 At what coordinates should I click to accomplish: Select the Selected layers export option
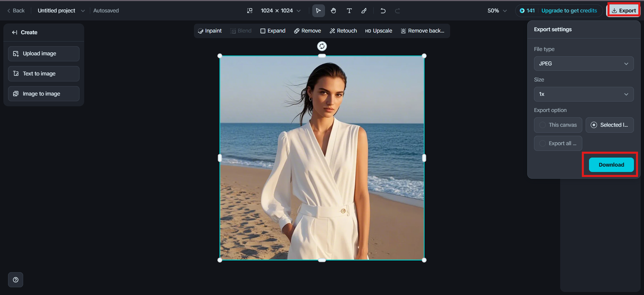click(610, 125)
